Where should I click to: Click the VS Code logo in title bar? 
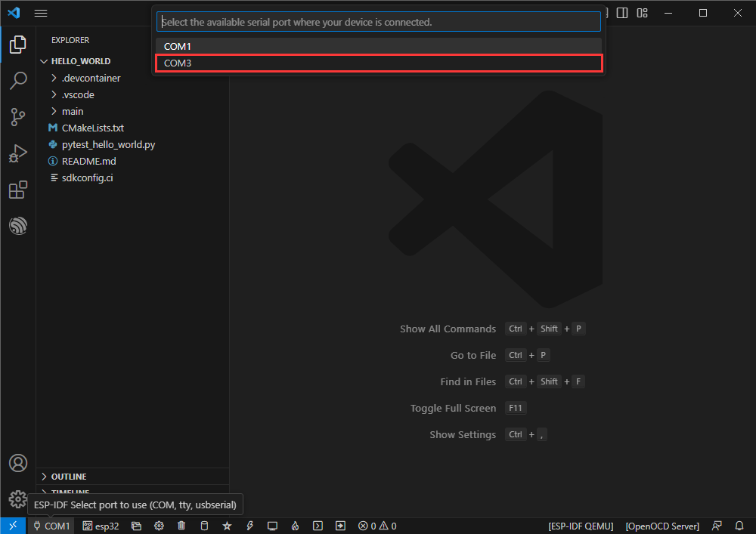click(x=14, y=13)
